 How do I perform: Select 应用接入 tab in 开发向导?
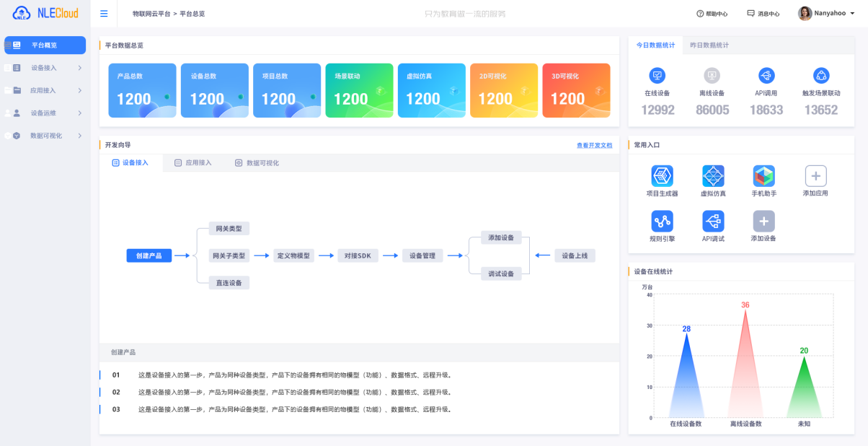193,163
